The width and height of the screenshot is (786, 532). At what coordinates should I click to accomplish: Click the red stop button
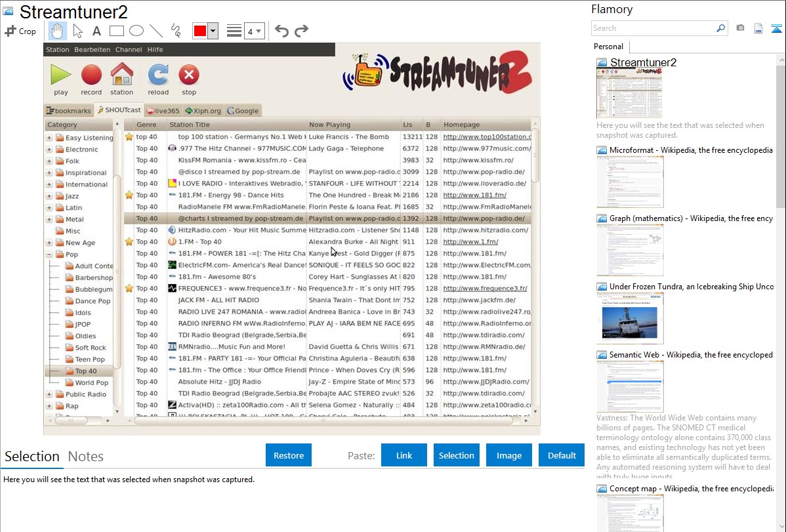click(x=189, y=80)
